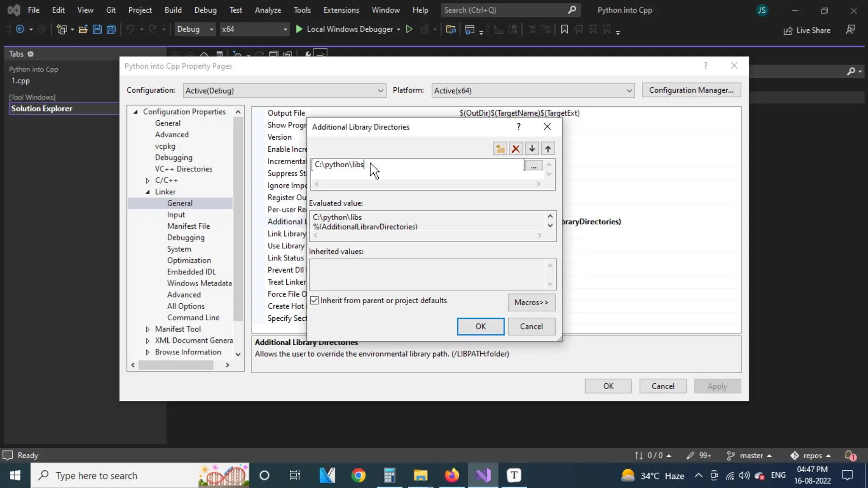Click the Macros>> button in dialog
868x488 pixels.
[x=531, y=302]
